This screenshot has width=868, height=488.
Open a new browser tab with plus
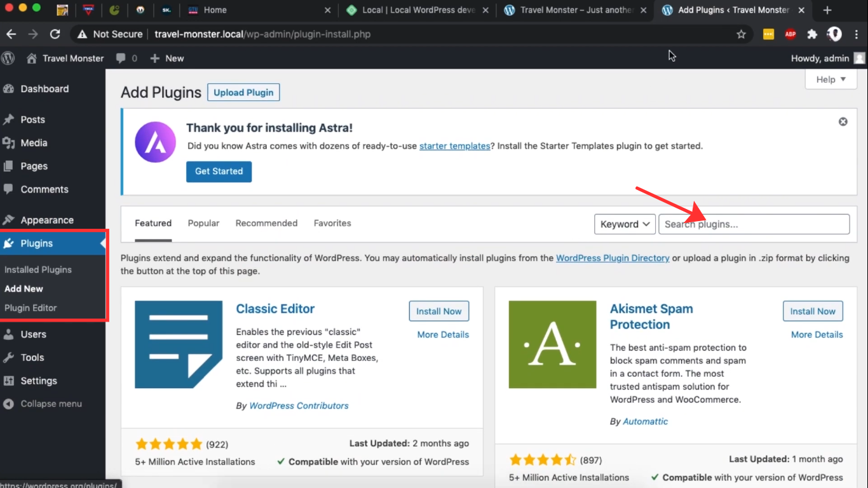point(827,10)
